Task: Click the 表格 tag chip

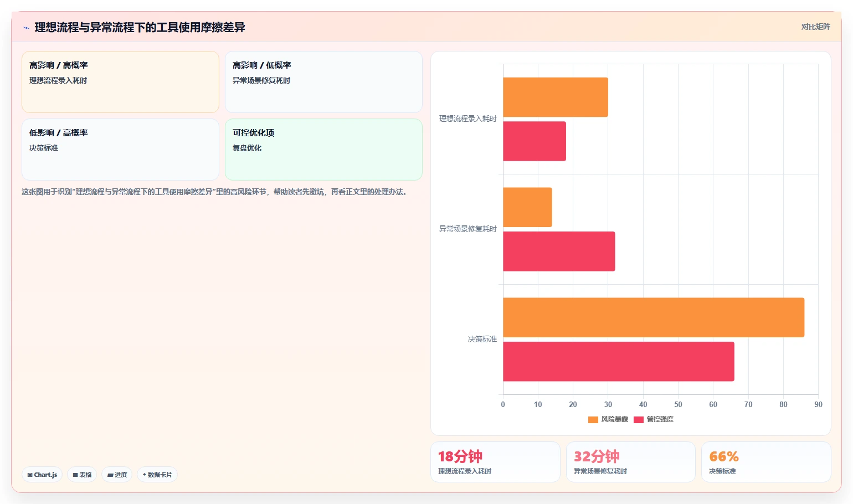Action: pos(82,475)
